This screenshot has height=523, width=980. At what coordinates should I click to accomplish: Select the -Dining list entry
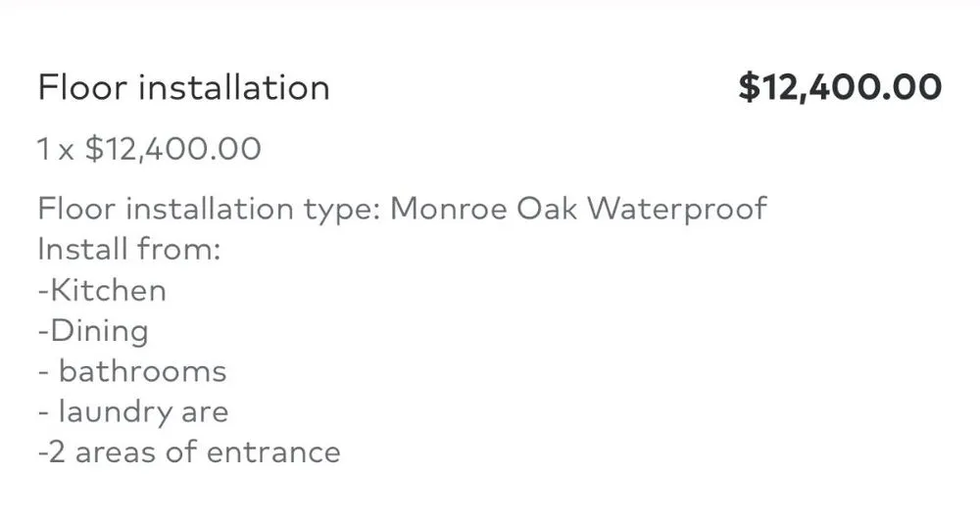[93, 330]
